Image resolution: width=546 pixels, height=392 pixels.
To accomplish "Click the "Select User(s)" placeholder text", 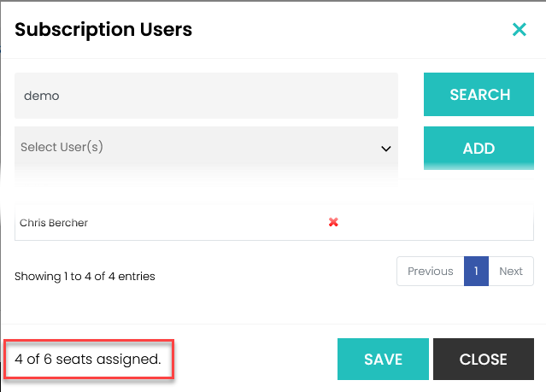I will 62,147.
